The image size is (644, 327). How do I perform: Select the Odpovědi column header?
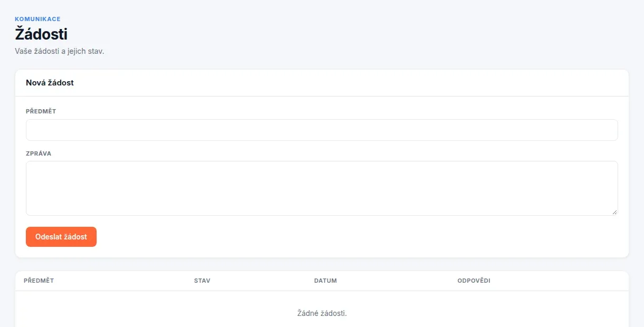[x=474, y=281]
